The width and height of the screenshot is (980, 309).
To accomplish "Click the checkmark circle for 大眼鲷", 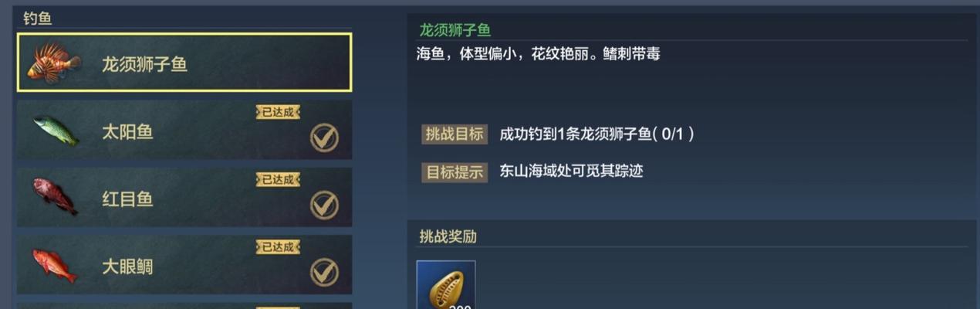I will pos(324,273).
